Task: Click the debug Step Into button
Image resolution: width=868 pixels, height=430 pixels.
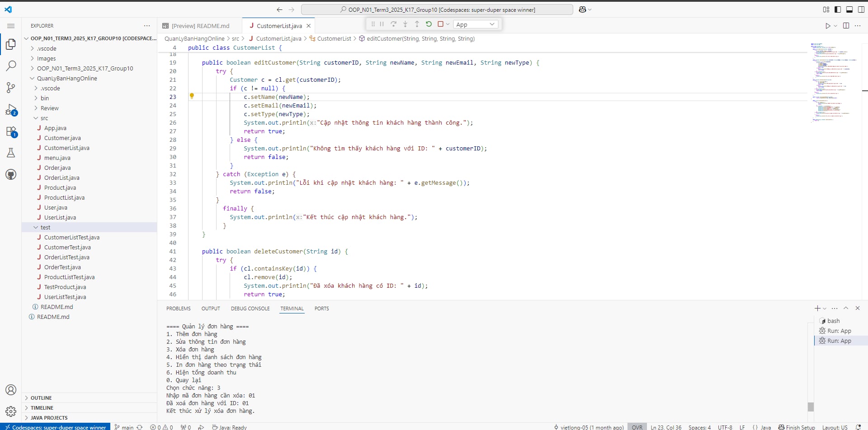Action: pyautogui.click(x=405, y=24)
